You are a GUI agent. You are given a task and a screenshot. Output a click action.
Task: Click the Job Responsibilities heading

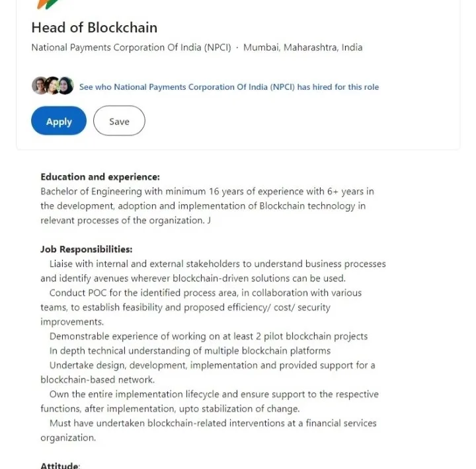coord(87,250)
